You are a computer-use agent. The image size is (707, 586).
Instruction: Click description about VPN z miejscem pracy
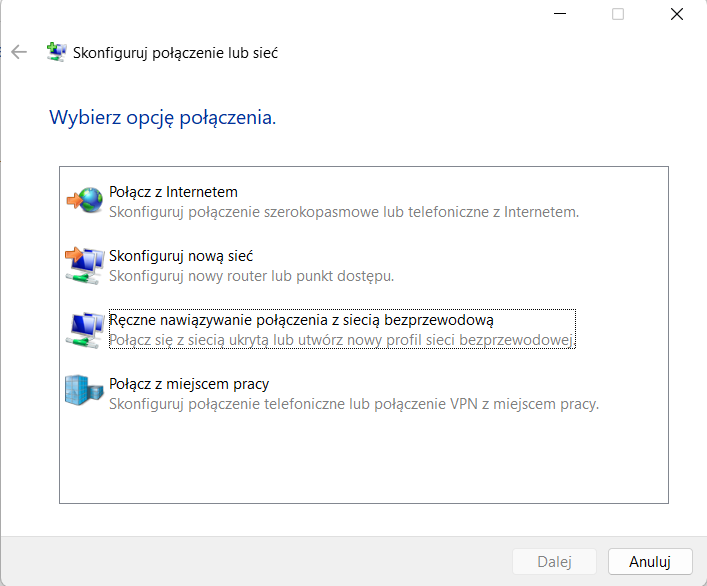(x=354, y=404)
